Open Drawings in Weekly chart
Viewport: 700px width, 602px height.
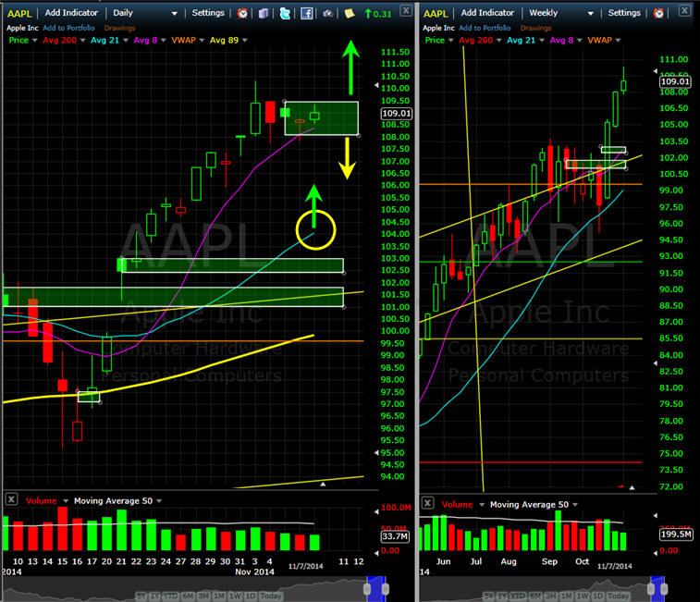tap(535, 28)
